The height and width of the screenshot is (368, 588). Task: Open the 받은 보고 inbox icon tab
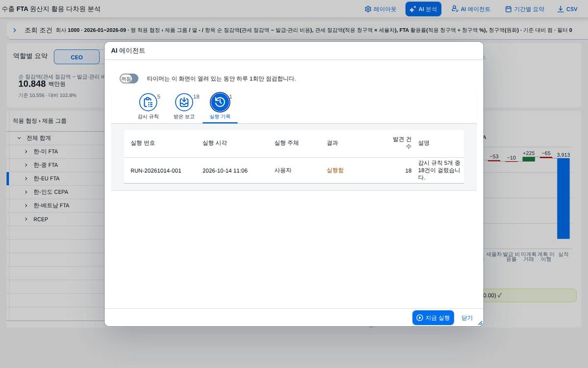coord(184,102)
